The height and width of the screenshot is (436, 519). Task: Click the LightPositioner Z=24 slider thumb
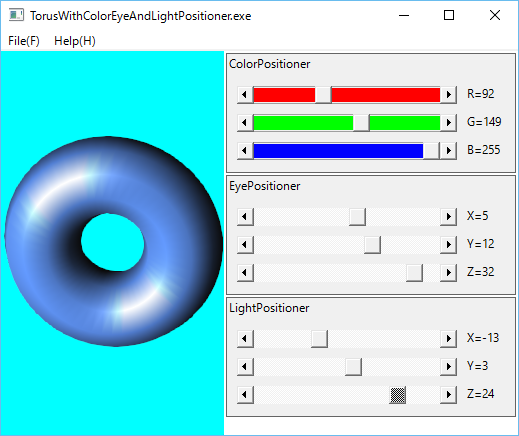click(x=398, y=395)
